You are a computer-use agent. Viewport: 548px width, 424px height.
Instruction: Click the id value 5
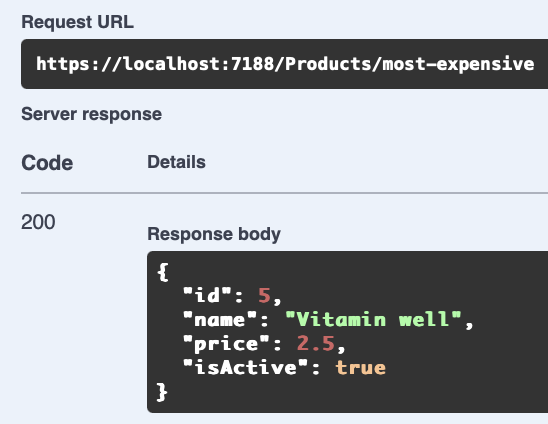[x=264, y=295]
